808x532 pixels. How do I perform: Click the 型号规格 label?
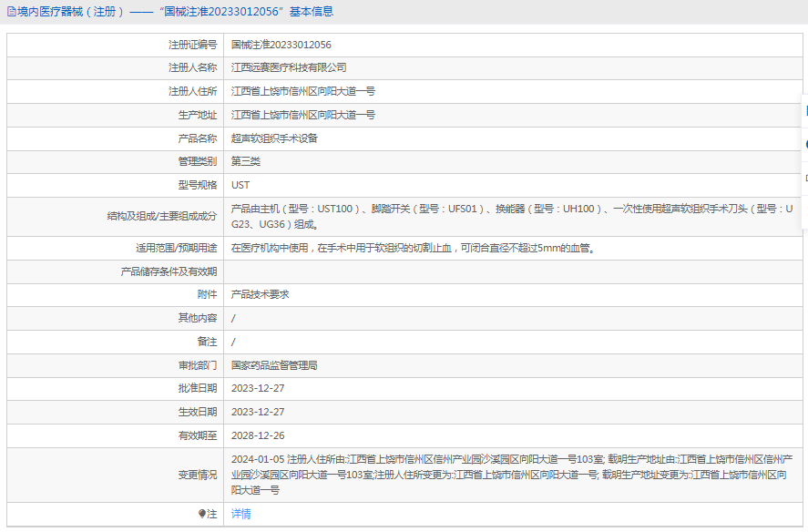[198, 185]
